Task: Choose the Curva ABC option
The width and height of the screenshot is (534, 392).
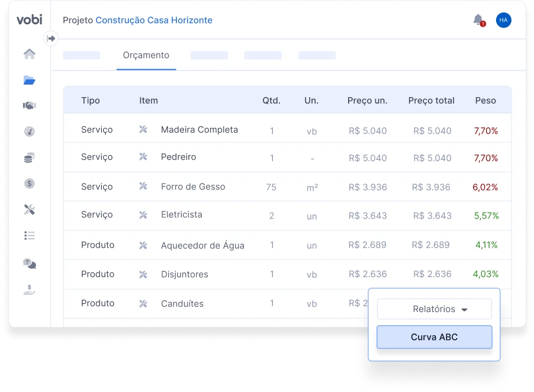Action: pyautogui.click(x=434, y=337)
